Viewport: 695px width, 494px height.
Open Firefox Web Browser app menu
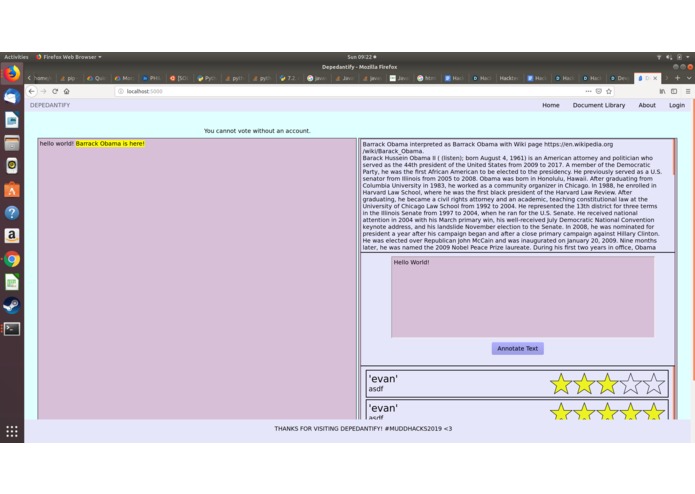[x=69, y=57]
